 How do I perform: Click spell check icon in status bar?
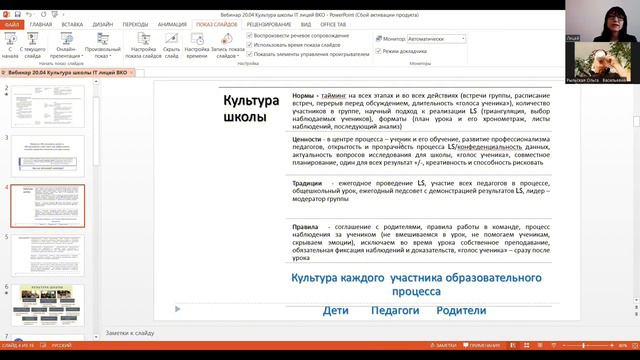[x=43, y=345]
